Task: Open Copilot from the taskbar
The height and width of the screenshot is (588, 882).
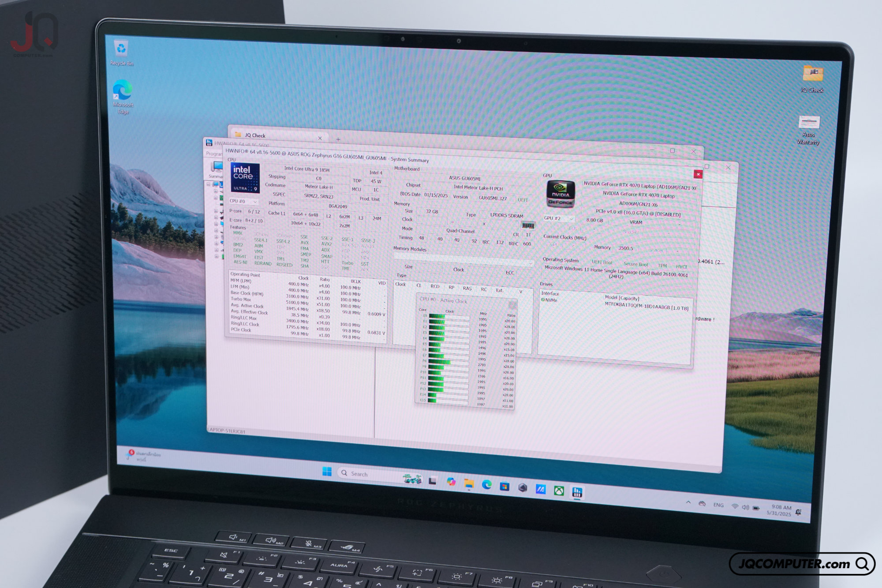Action: tap(451, 482)
